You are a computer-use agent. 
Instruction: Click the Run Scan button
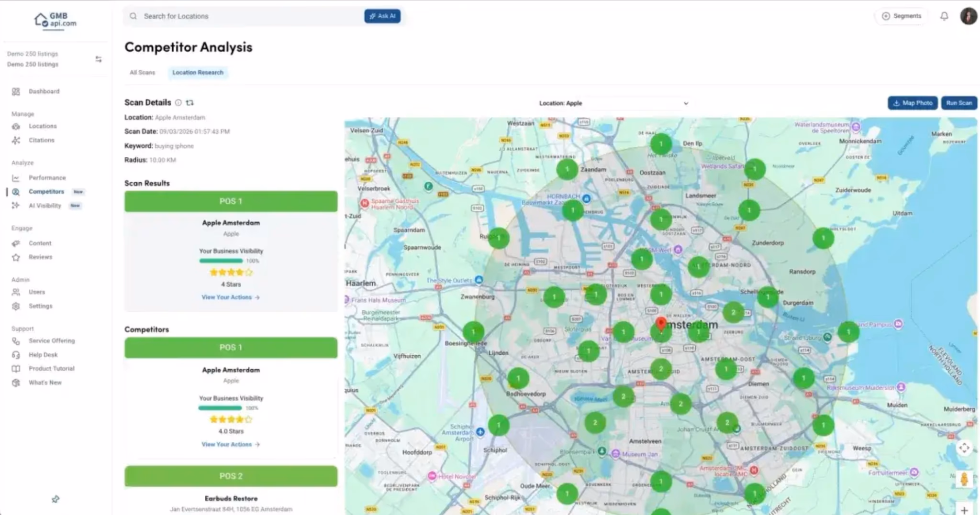[959, 103]
